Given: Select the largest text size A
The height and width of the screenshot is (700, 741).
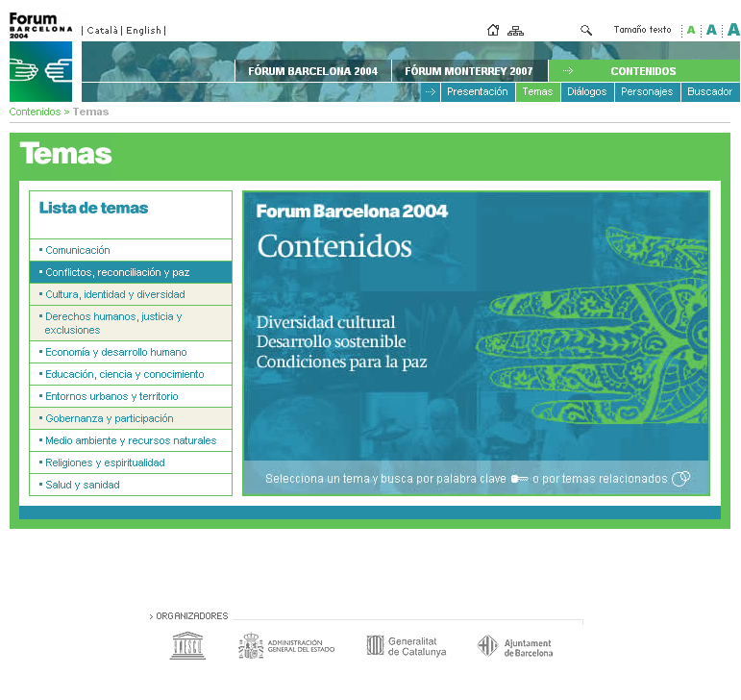Looking at the screenshot, I should 733,30.
